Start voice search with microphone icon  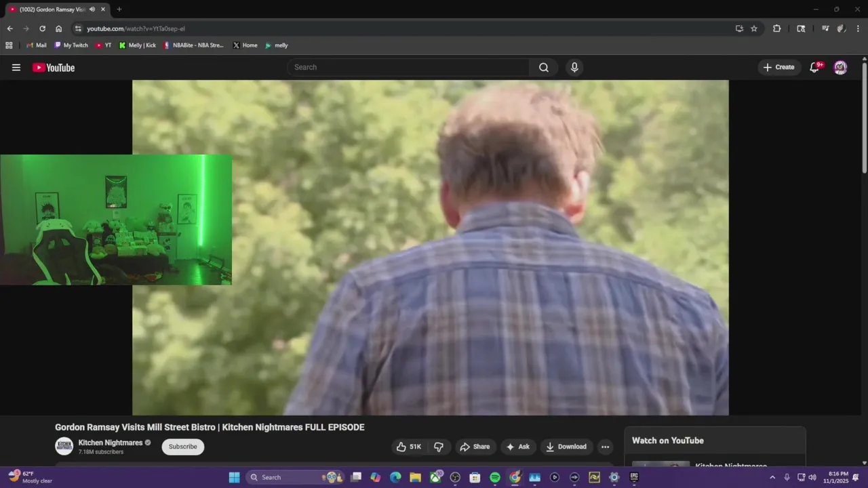(574, 67)
